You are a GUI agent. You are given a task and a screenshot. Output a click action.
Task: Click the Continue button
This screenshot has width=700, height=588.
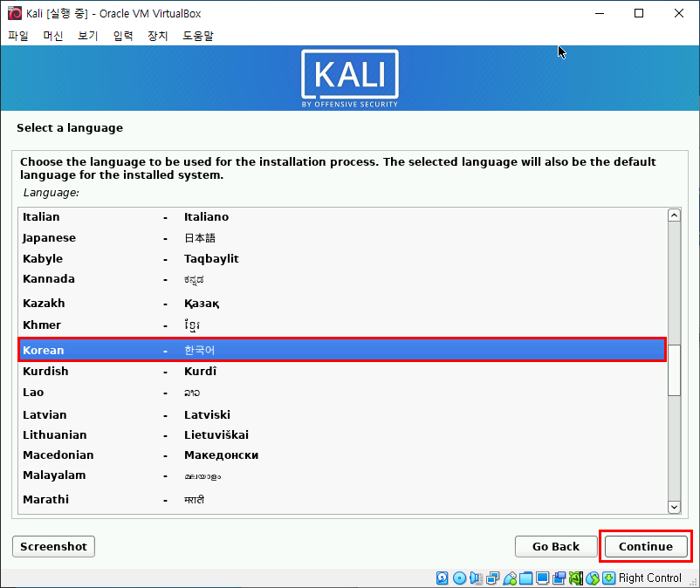coord(646,546)
